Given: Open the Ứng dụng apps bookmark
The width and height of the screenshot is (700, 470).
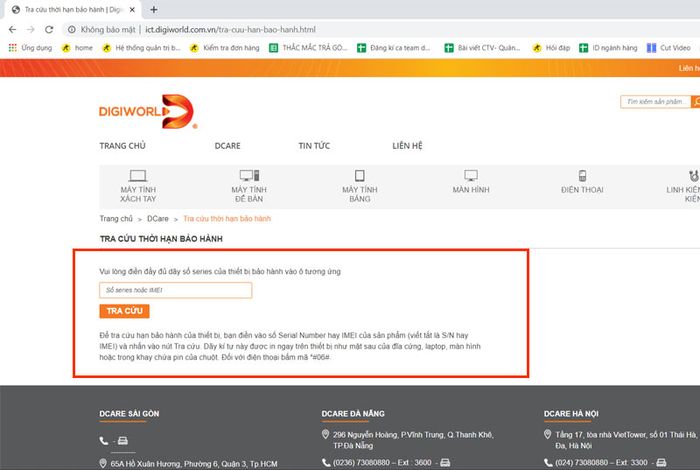Looking at the screenshot, I should tap(30, 48).
